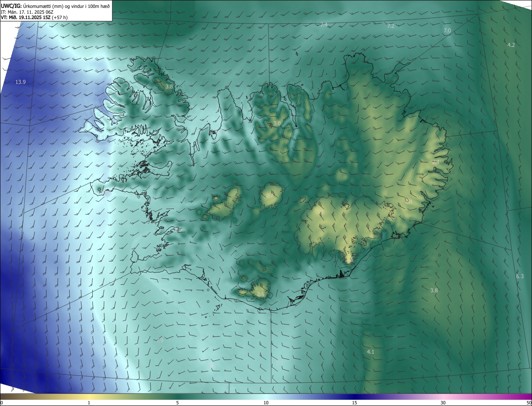The width and height of the screenshot is (532, 406).
Task: Click the color scale label 50
Action: click(529, 403)
